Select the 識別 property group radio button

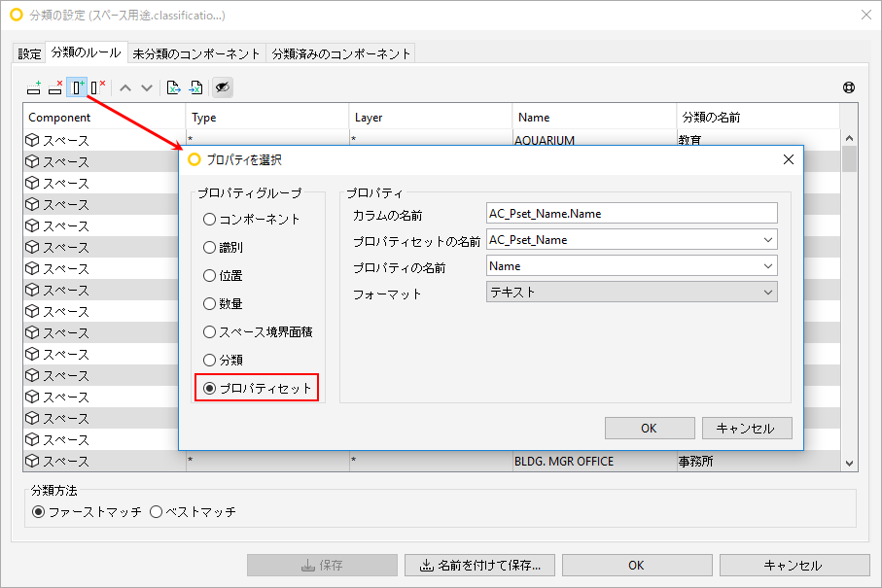(209, 247)
